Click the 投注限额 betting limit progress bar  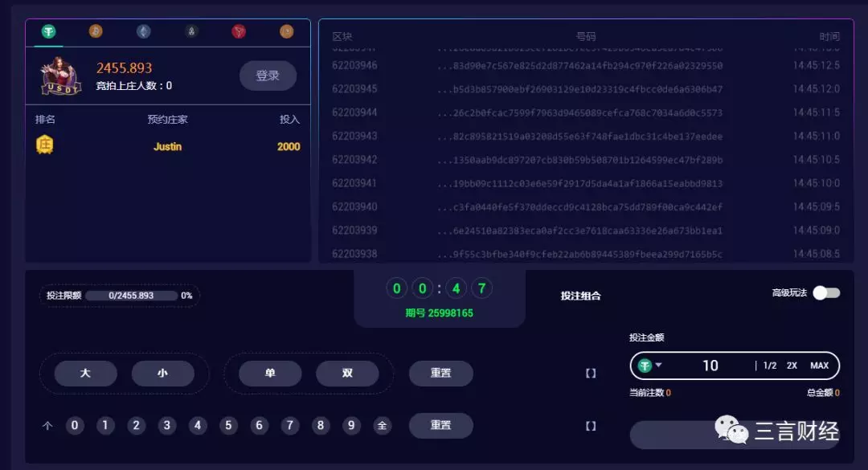pyautogui.click(x=131, y=296)
